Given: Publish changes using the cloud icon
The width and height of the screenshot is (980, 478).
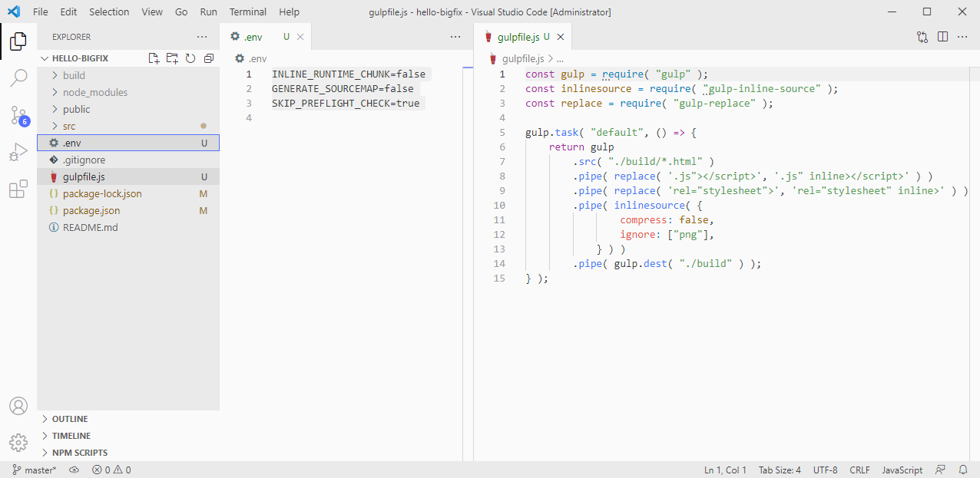Looking at the screenshot, I should pyautogui.click(x=74, y=470).
